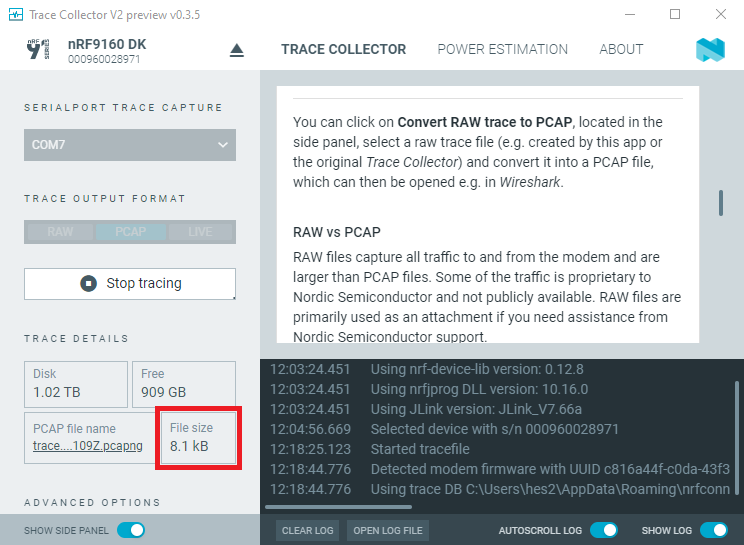
Task: Click the stop icon in Stop tracing
Action: click(x=88, y=283)
